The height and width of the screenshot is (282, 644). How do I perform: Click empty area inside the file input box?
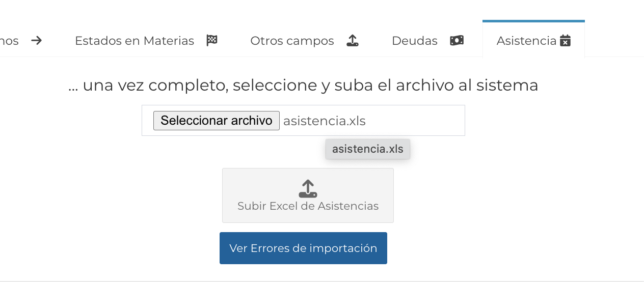[x=418, y=121]
